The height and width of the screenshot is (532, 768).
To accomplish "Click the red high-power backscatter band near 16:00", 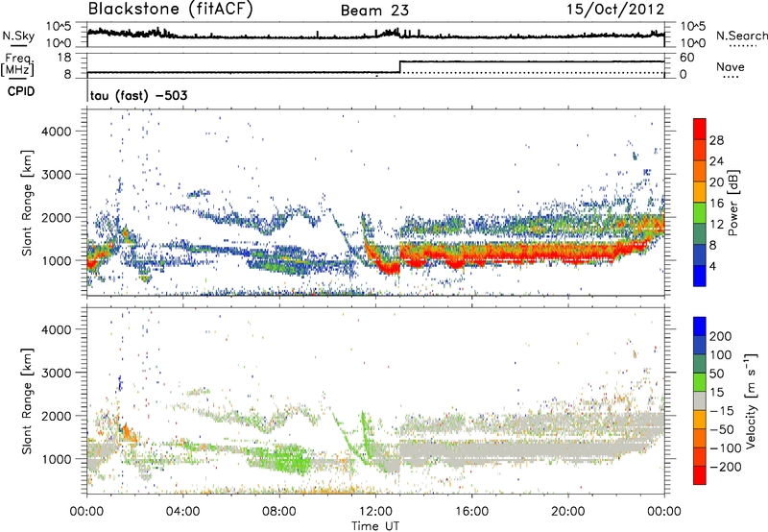I will [471, 254].
